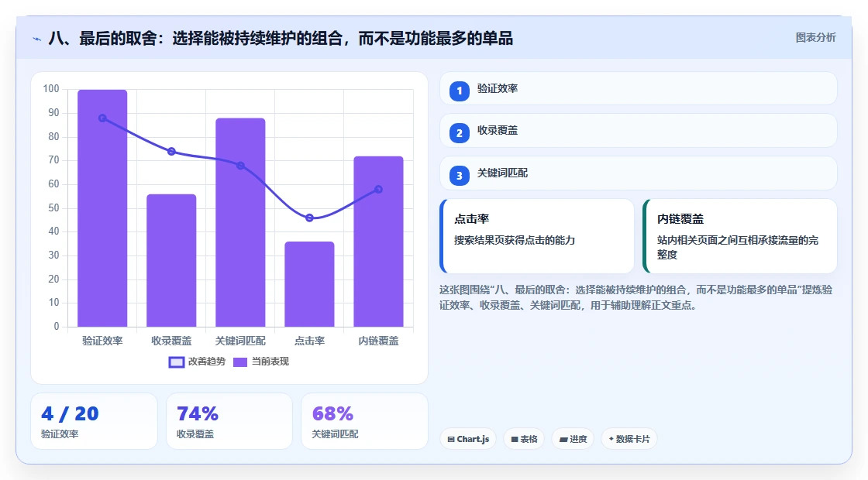Click the 点击率 bar in chart
The width and height of the screenshot is (868, 480).
[x=309, y=284]
